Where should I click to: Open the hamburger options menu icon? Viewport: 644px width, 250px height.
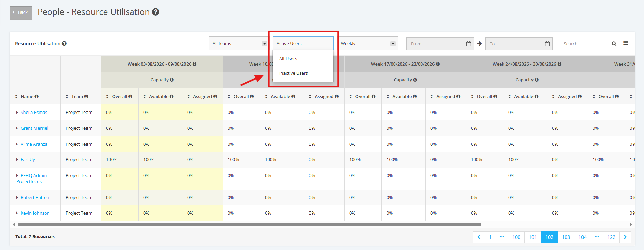coord(626,43)
